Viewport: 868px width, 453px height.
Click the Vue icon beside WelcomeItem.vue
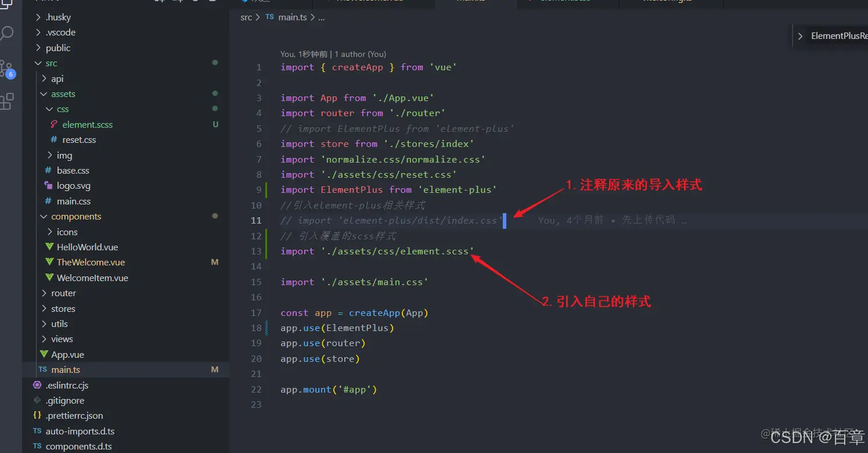tap(49, 278)
